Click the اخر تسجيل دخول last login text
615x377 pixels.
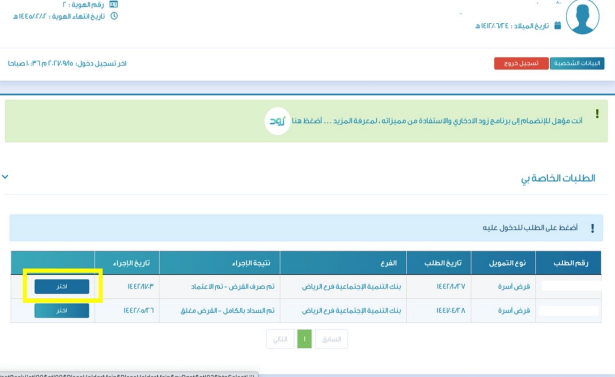67,64
